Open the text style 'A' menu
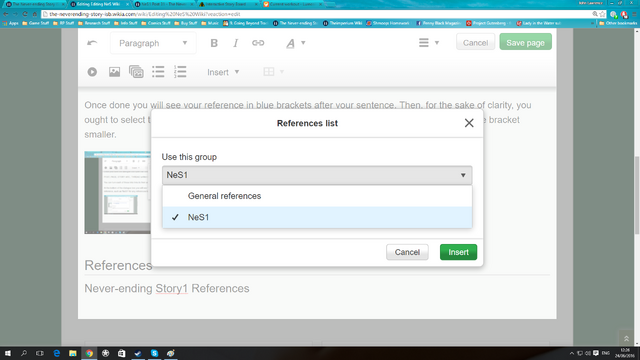 295,43
